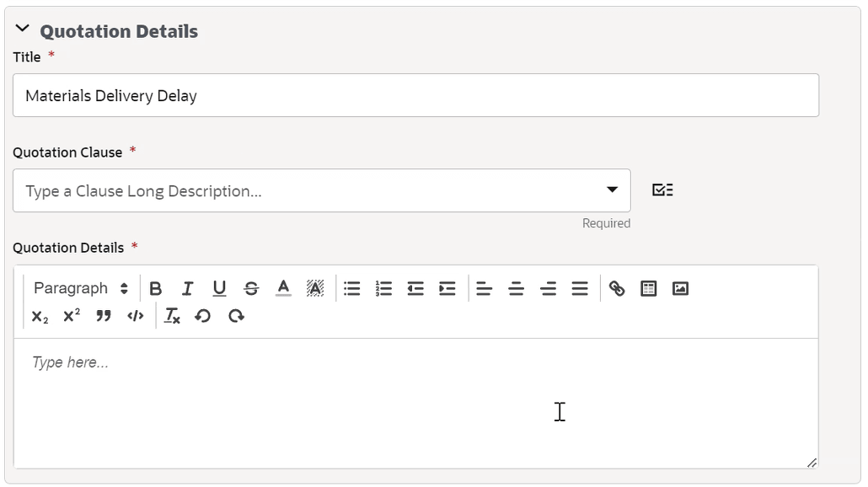This screenshot has width=868, height=487.
Task: Insert a table into the editor
Action: point(648,288)
